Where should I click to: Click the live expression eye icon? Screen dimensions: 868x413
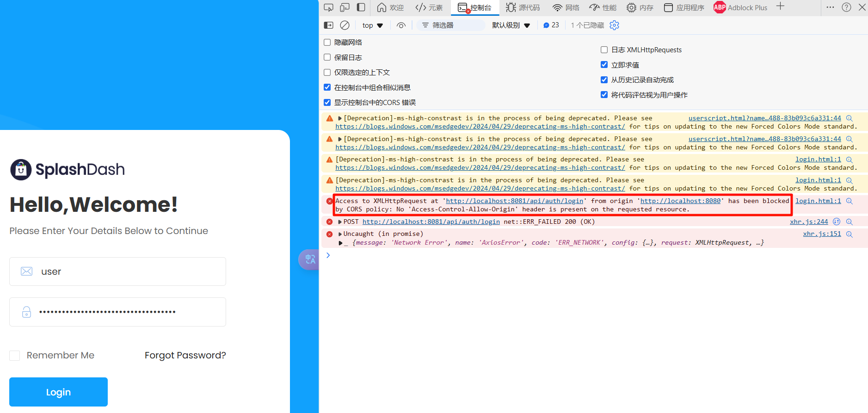(x=401, y=25)
